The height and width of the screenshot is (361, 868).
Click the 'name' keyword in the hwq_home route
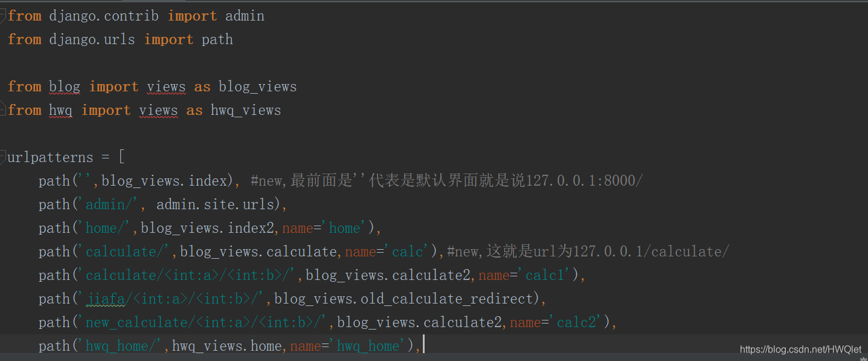point(306,346)
